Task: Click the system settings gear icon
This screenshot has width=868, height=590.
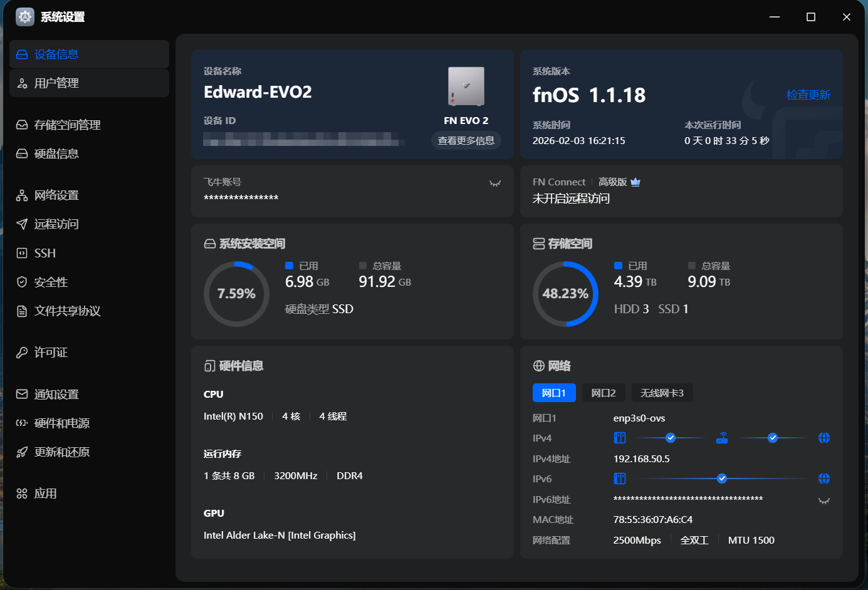Action: point(25,17)
